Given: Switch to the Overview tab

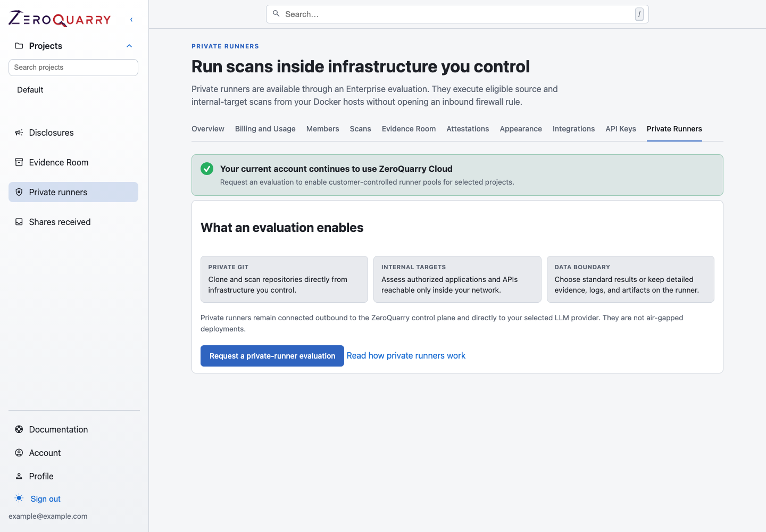Looking at the screenshot, I should (x=208, y=129).
